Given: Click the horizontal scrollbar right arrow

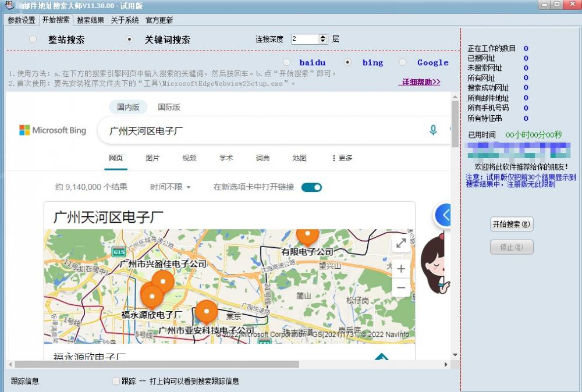Looking at the screenshot, I should point(446,365).
